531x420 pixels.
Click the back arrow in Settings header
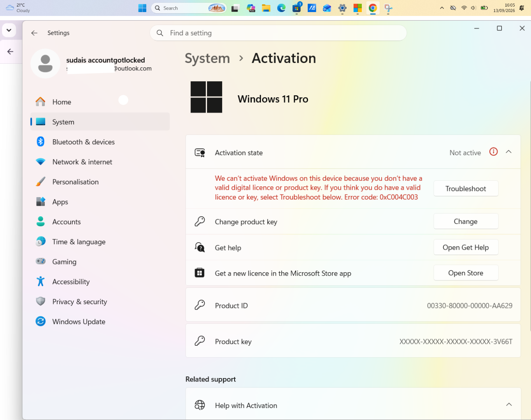34,33
